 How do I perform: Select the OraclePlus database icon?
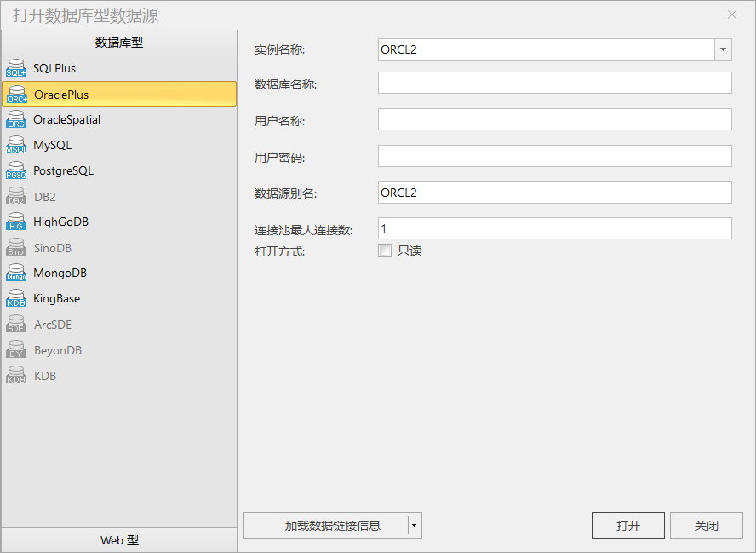[x=16, y=95]
